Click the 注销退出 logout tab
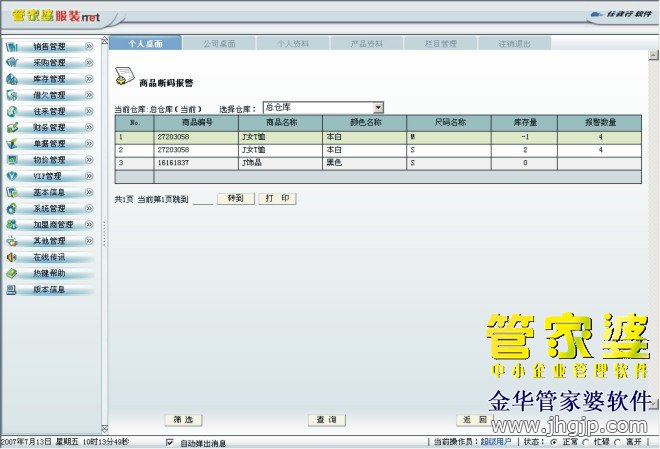 [514, 43]
